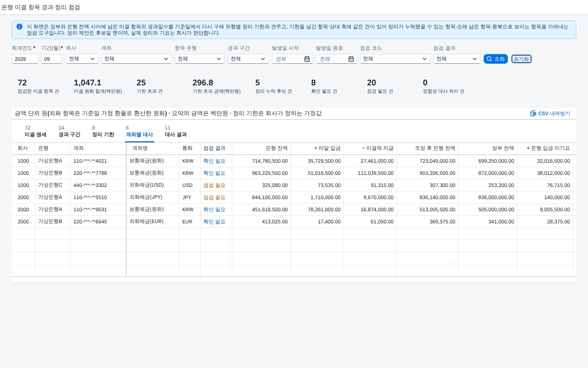This screenshot has width=588, height=368.
Task: Click the 기간(월) input field showing 09
Action: tap(51, 59)
